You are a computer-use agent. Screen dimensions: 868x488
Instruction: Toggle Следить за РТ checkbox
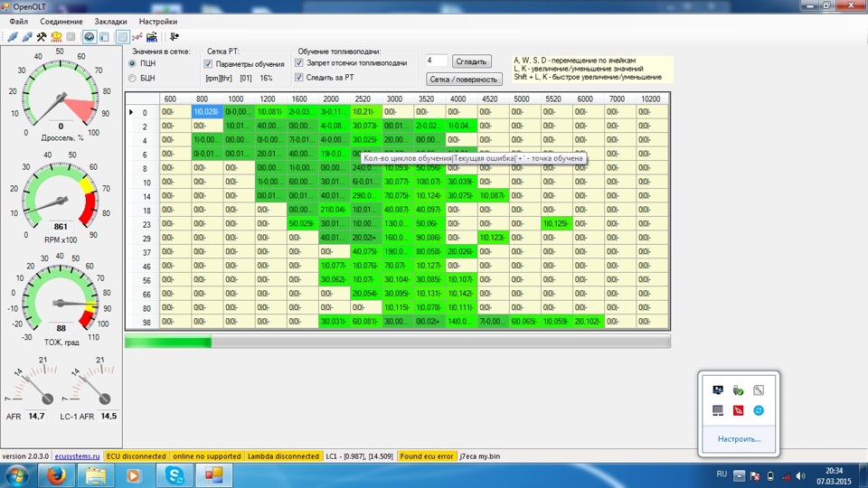coord(299,78)
